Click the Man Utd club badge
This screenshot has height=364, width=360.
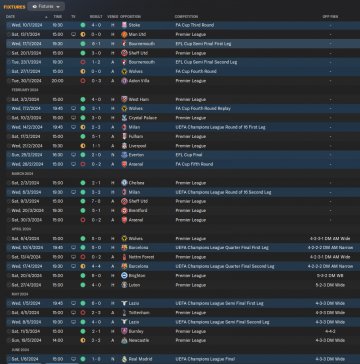(124, 34)
